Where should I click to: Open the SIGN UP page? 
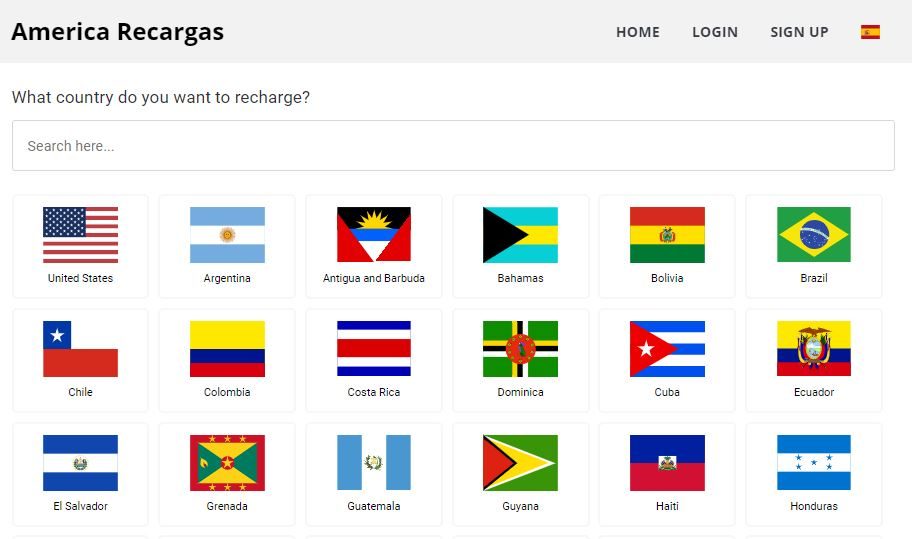point(799,32)
